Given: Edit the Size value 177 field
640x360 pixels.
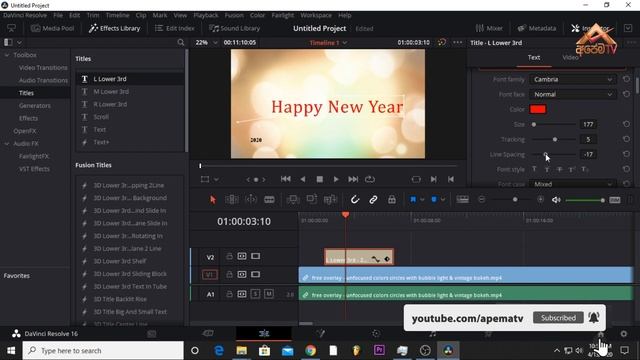Looking at the screenshot, I should [x=588, y=124].
